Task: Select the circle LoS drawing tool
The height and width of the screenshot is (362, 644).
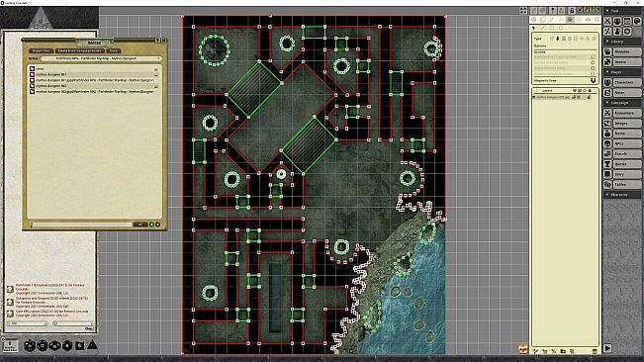Action: click(561, 28)
